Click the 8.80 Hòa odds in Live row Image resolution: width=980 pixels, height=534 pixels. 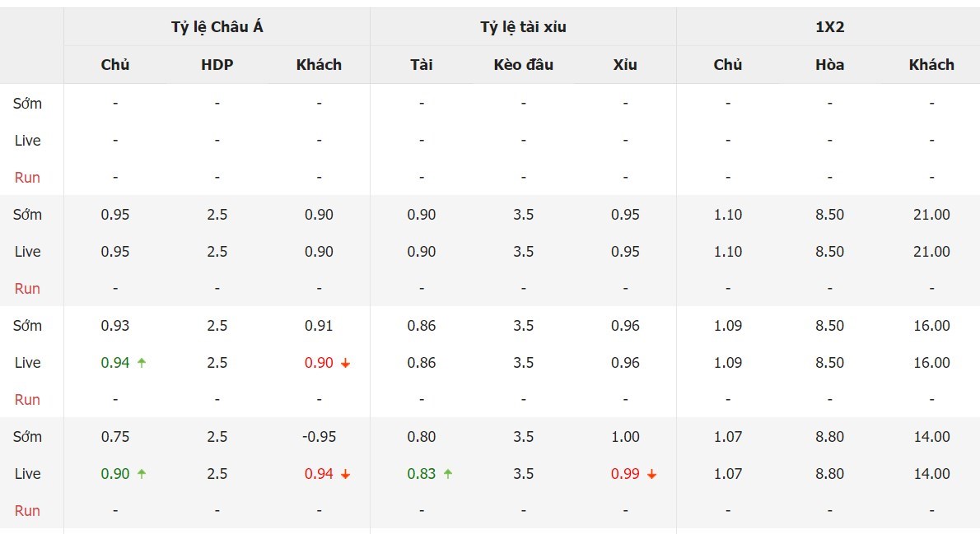[829, 473]
